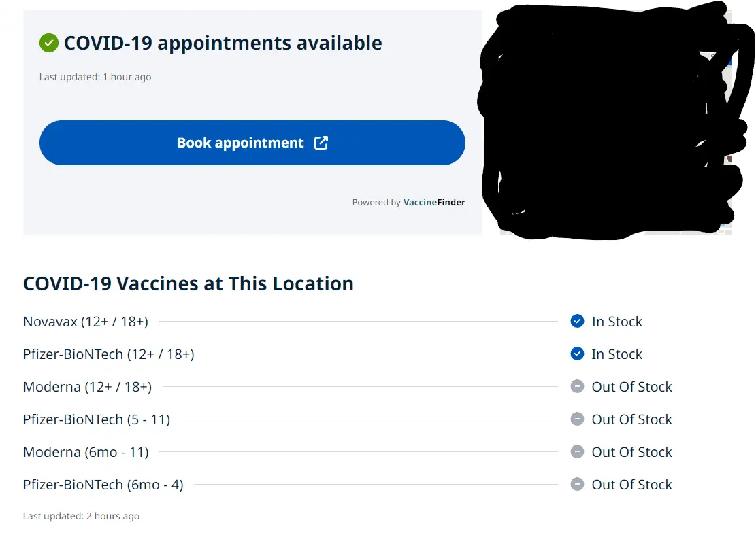Select the Moderna (12+ / 18+) label
The width and height of the screenshot is (756, 550).
[87, 387]
